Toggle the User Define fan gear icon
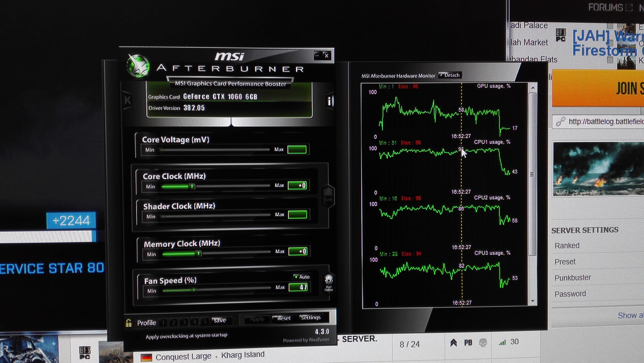This screenshot has width=644, height=363. pos(329,283)
